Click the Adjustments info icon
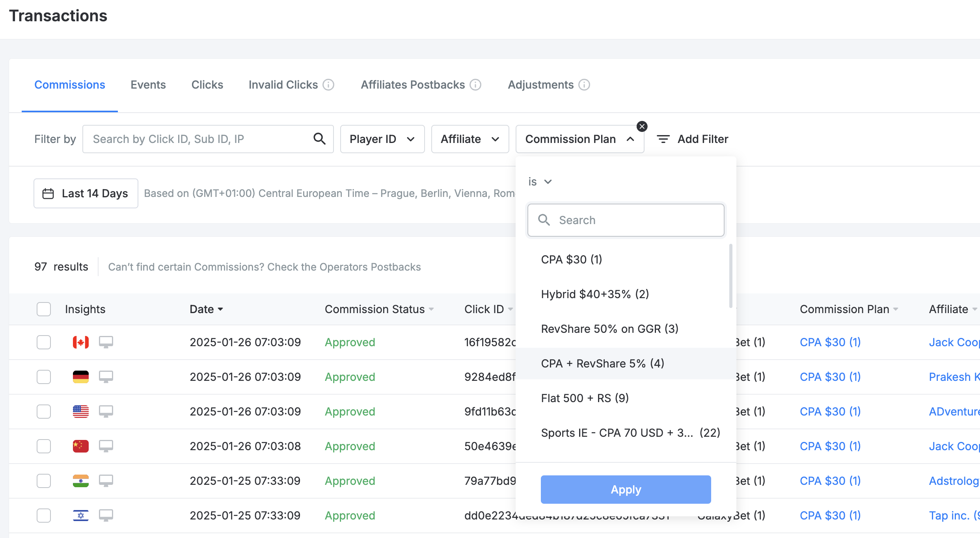Viewport: 980px width, 538px height. (x=584, y=85)
